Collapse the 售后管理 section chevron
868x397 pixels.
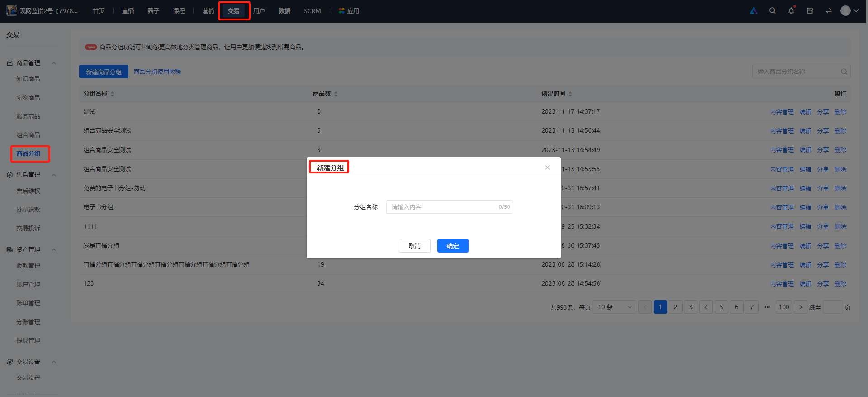click(54, 175)
